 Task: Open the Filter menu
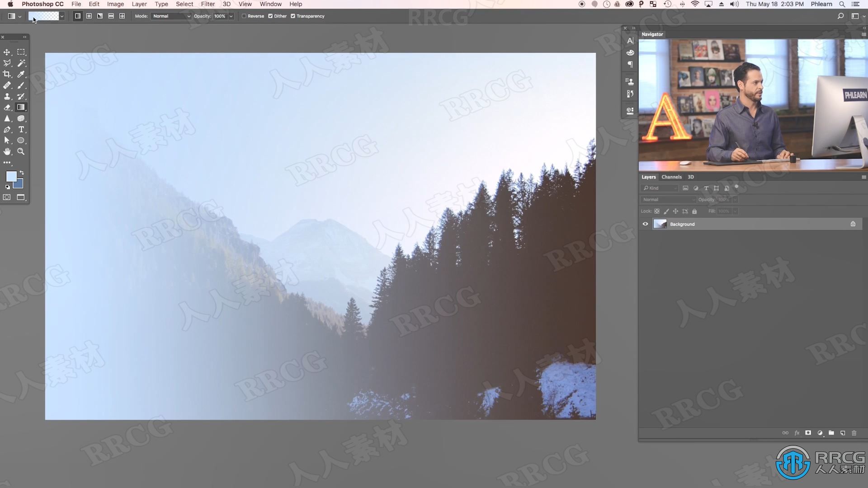[208, 4]
